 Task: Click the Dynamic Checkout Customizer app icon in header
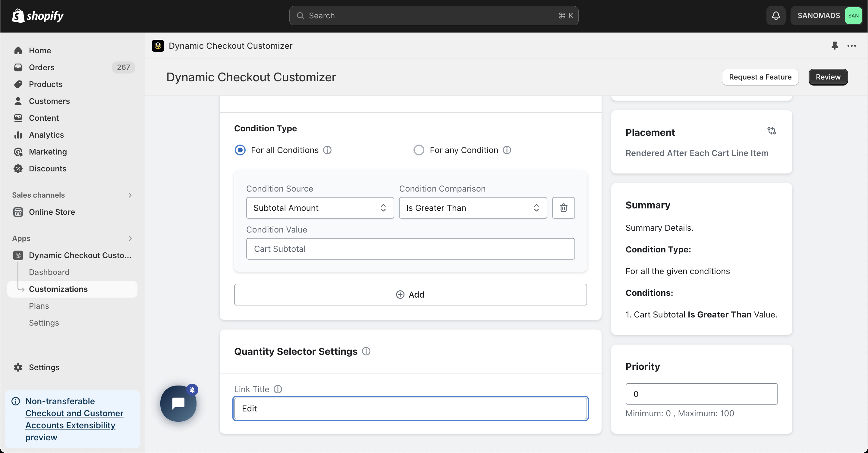(x=158, y=46)
